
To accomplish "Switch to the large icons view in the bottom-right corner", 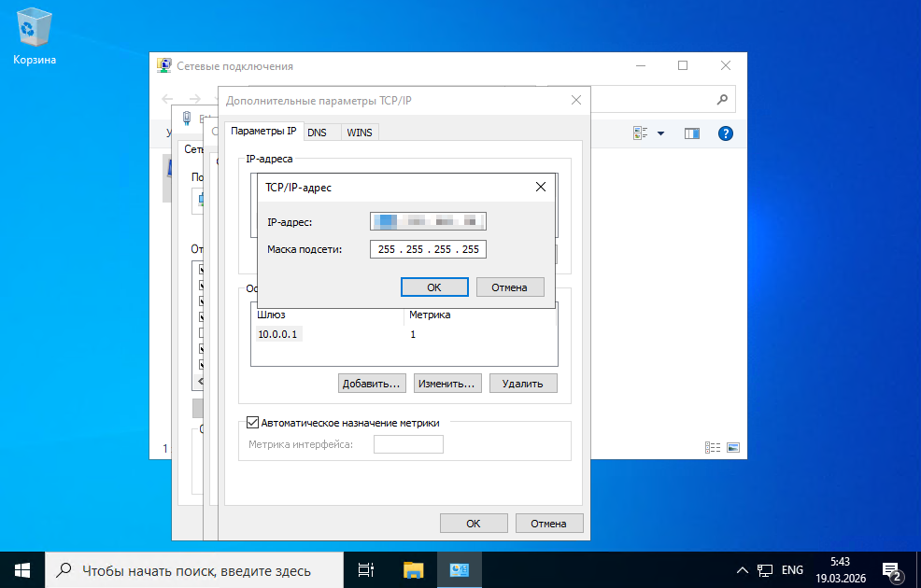I will point(733,448).
